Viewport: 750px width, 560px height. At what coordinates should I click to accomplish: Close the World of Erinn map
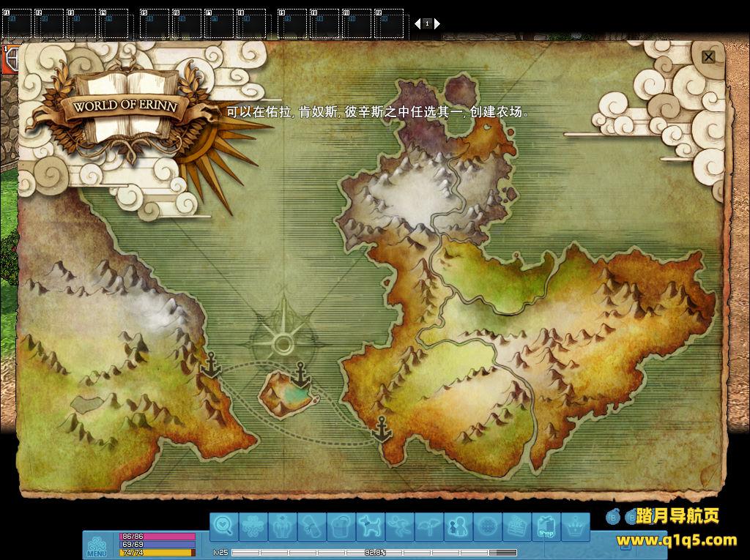[708, 57]
